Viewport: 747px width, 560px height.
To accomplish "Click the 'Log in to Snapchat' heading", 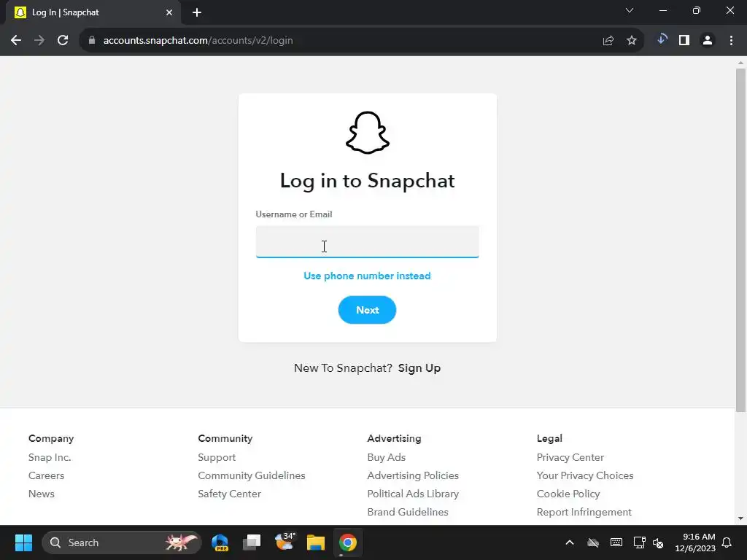I will 368,181.
